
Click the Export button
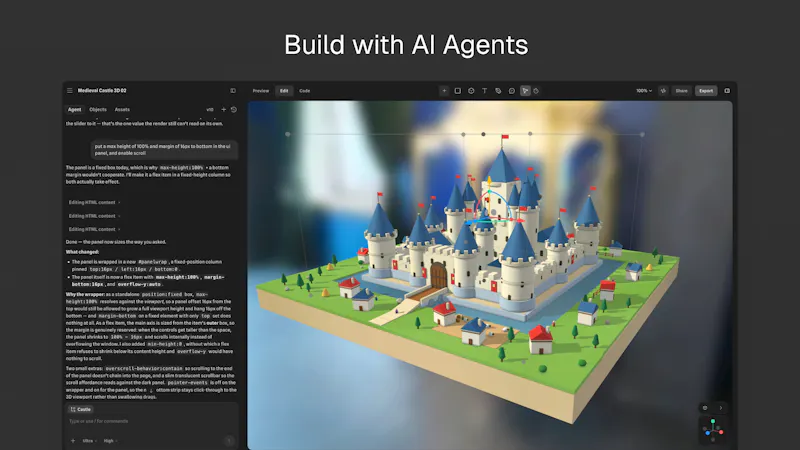[x=706, y=91]
